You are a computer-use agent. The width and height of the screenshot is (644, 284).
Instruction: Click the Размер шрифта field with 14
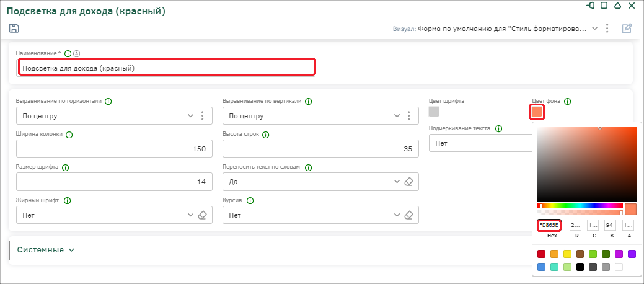click(x=114, y=182)
